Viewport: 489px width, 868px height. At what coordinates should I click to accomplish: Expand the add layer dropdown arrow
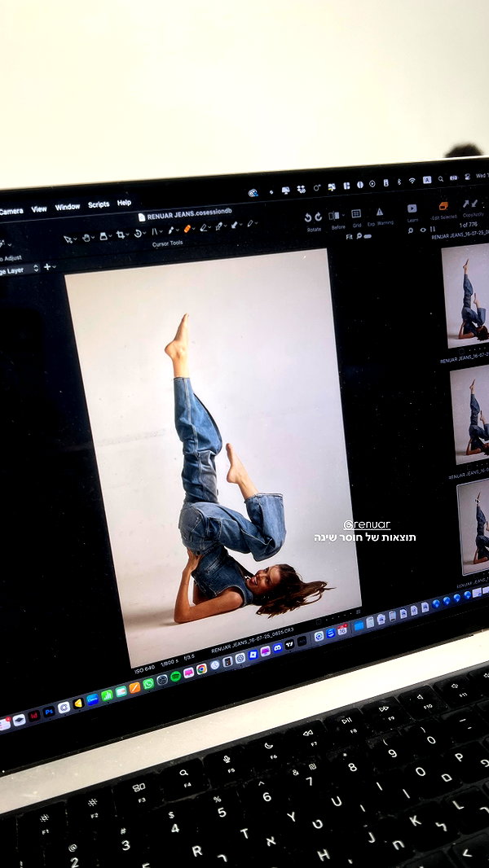[55, 267]
